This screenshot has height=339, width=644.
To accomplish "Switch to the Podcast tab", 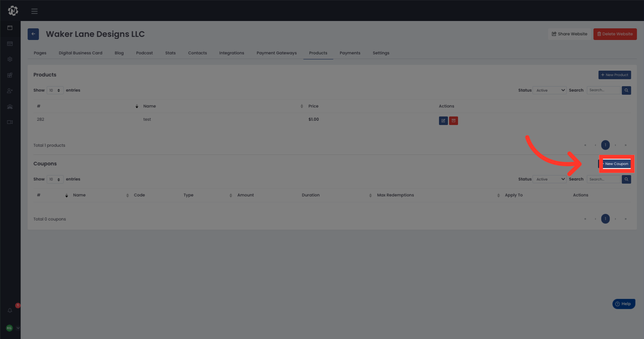I will [x=144, y=53].
